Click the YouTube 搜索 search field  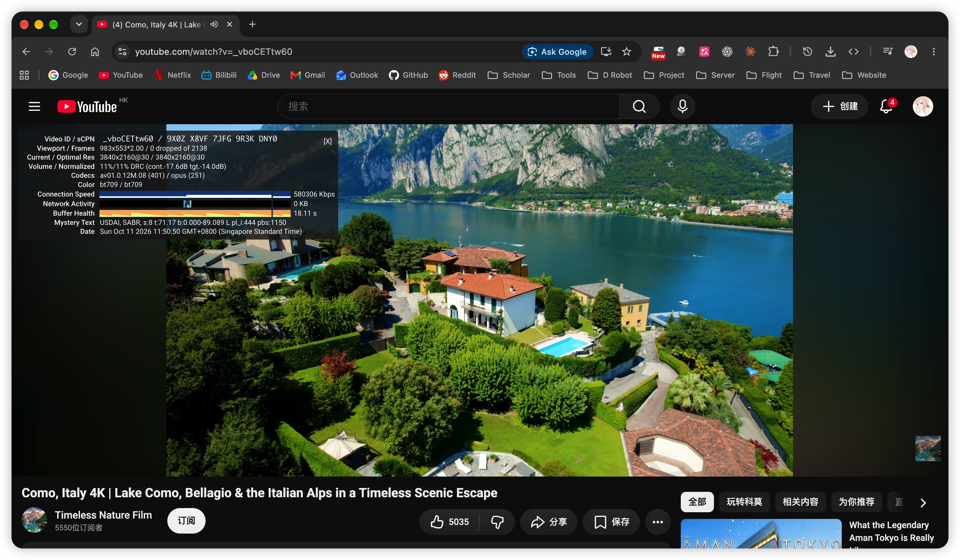(448, 106)
